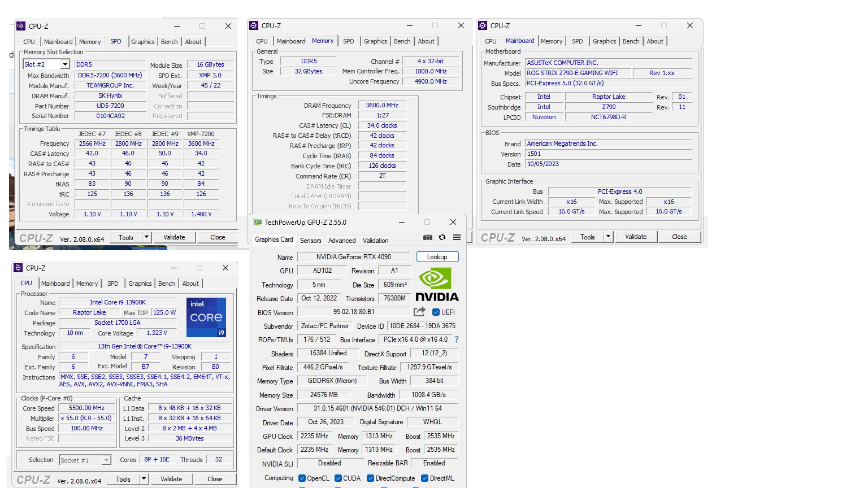The height and width of the screenshot is (488, 868).
Task: Click the Intel Core i9 logo
Action: 206,317
